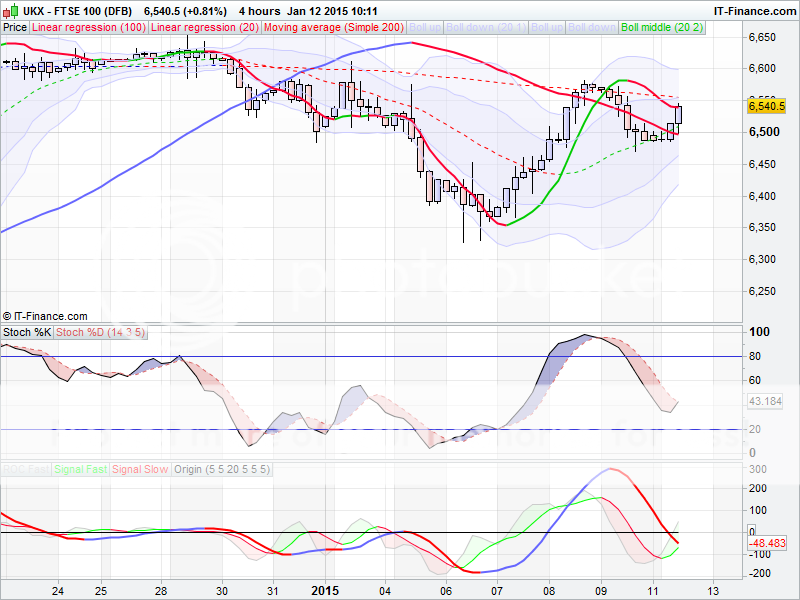Screen dimensions: 800x600
Task: Select the Stoch %K indicator label
Action: coord(26,331)
